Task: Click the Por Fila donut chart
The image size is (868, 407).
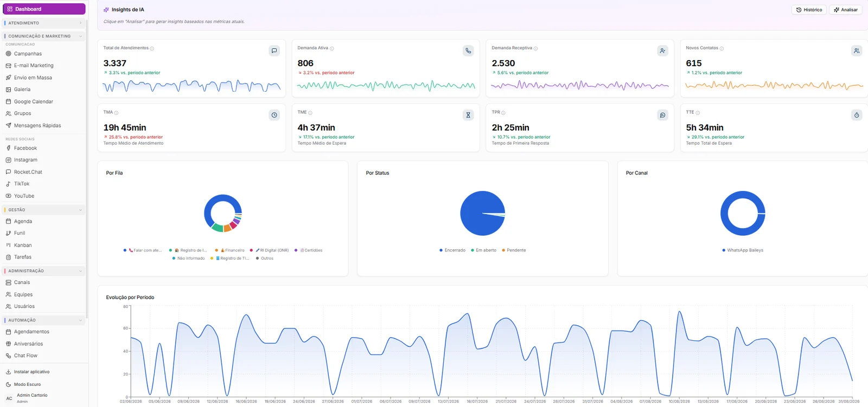Action: [223, 214]
